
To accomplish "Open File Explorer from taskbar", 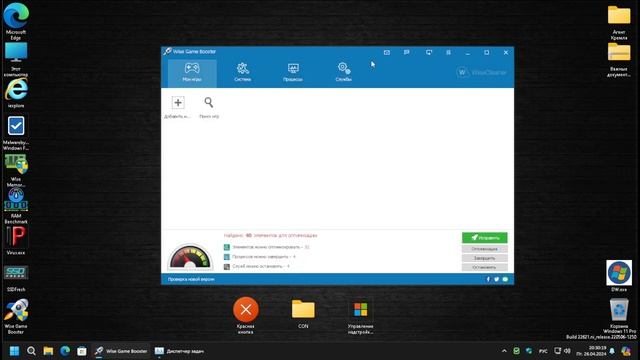I will tap(48, 351).
